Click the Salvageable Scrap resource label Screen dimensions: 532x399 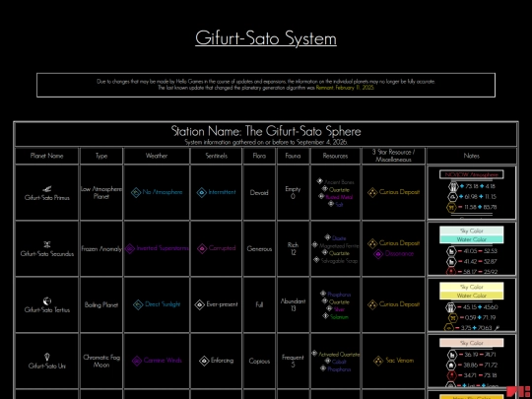(339, 260)
